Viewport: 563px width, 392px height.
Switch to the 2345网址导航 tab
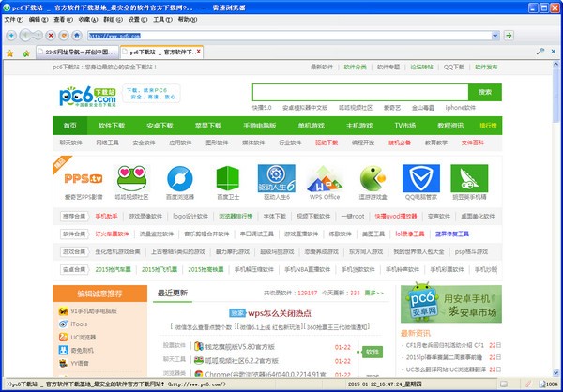point(77,53)
